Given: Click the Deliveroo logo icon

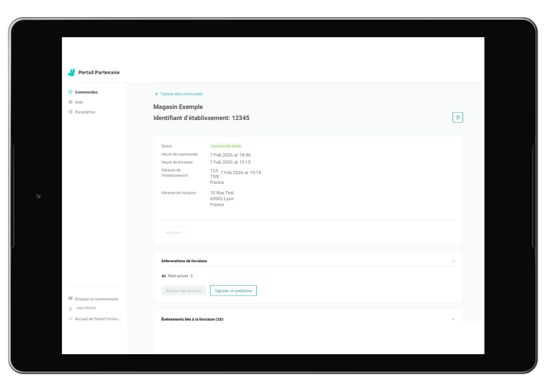Looking at the screenshot, I should (x=72, y=72).
